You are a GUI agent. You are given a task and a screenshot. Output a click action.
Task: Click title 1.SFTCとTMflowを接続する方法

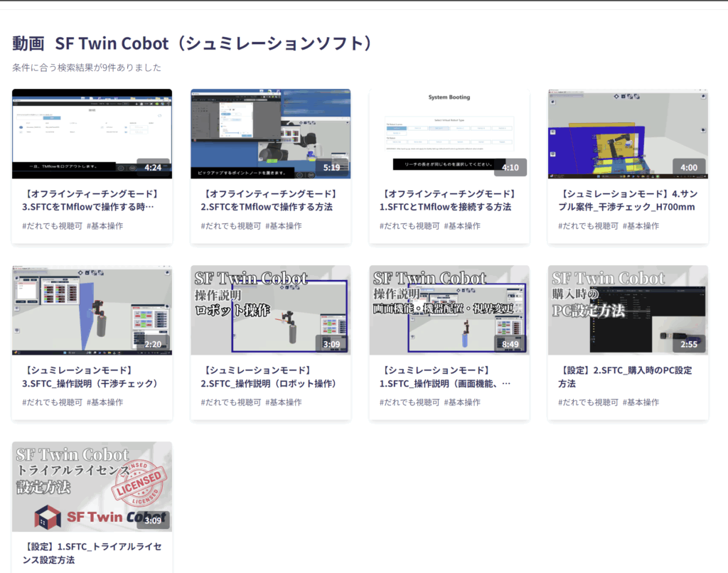pos(449,200)
